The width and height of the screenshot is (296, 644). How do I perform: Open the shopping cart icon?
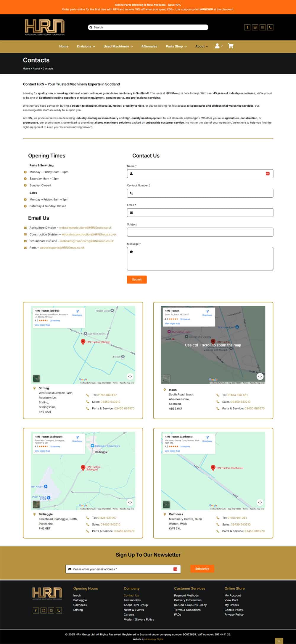(x=231, y=46)
